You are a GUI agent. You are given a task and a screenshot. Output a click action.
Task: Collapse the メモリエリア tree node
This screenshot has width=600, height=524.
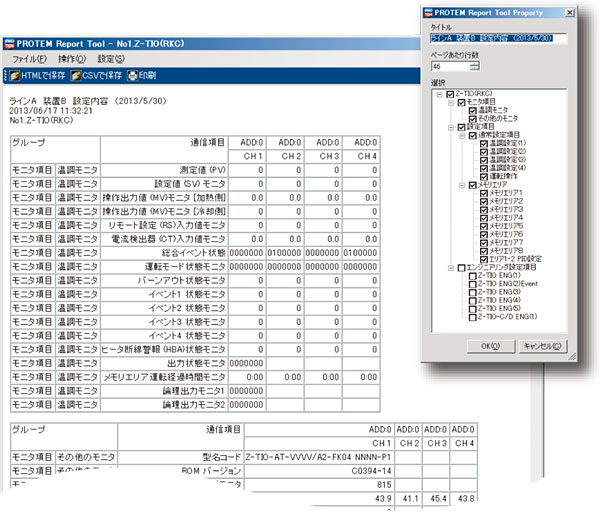pos(462,186)
